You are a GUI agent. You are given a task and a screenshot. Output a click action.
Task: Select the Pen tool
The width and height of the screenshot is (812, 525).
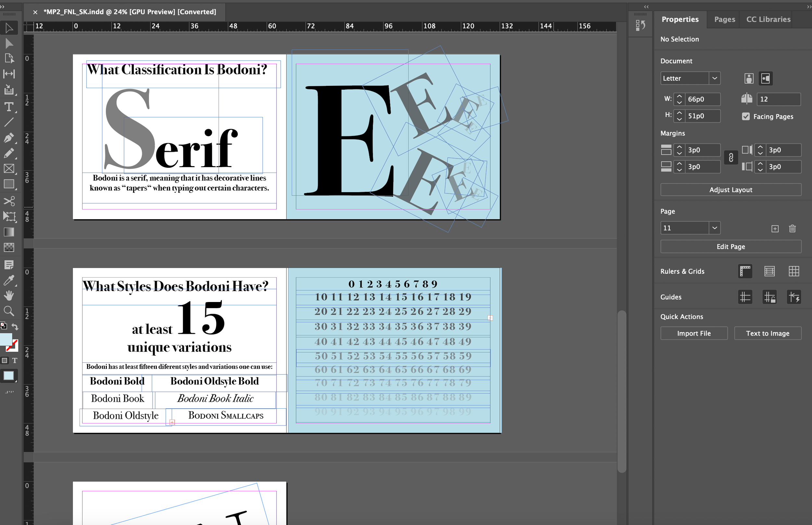[x=9, y=138]
